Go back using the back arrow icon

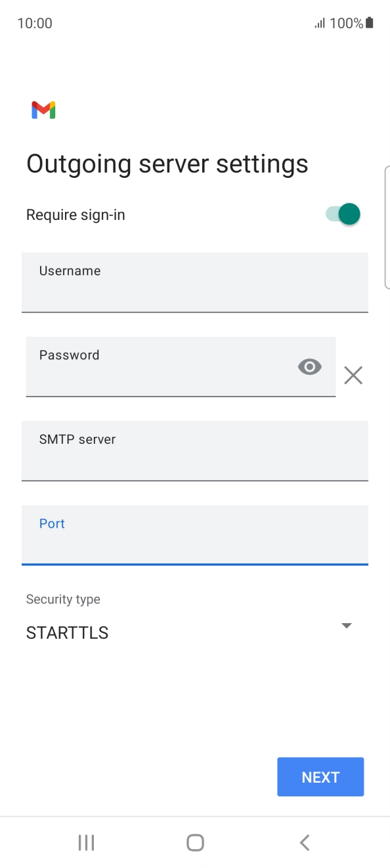pos(304,842)
